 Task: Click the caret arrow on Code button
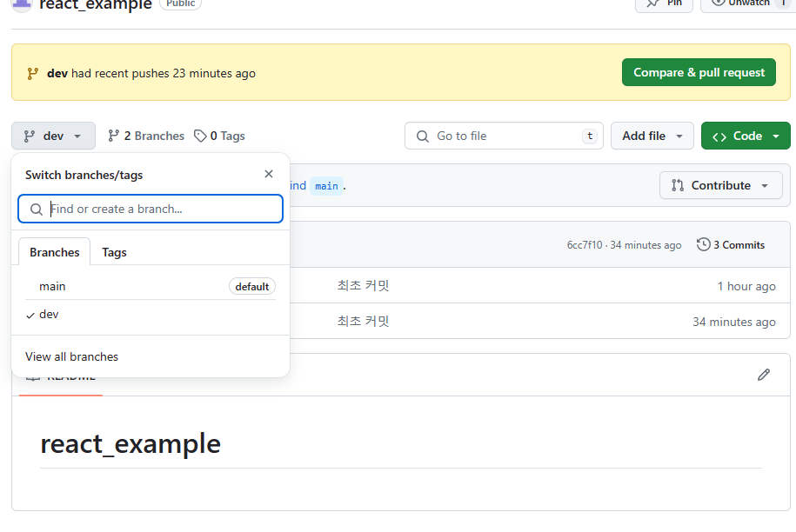pyautogui.click(x=776, y=136)
